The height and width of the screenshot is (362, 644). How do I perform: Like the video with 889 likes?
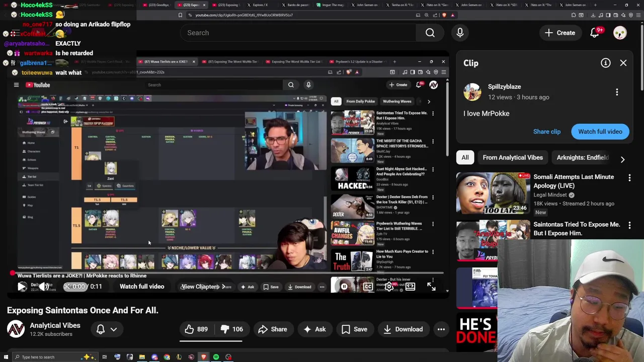[196, 329]
